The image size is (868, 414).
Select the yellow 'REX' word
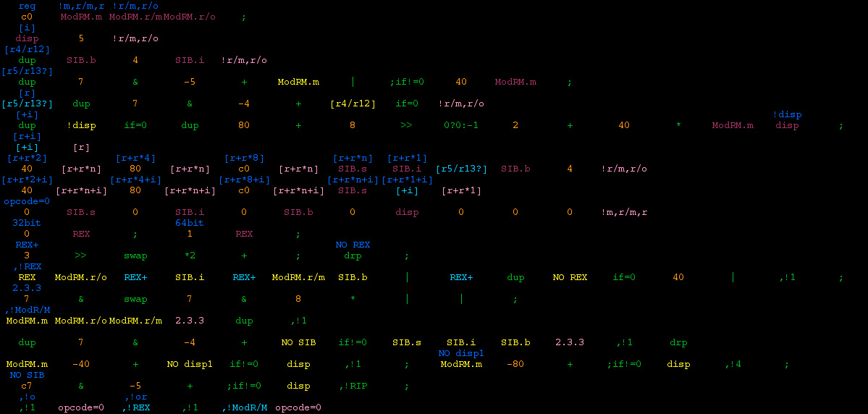pos(27,278)
